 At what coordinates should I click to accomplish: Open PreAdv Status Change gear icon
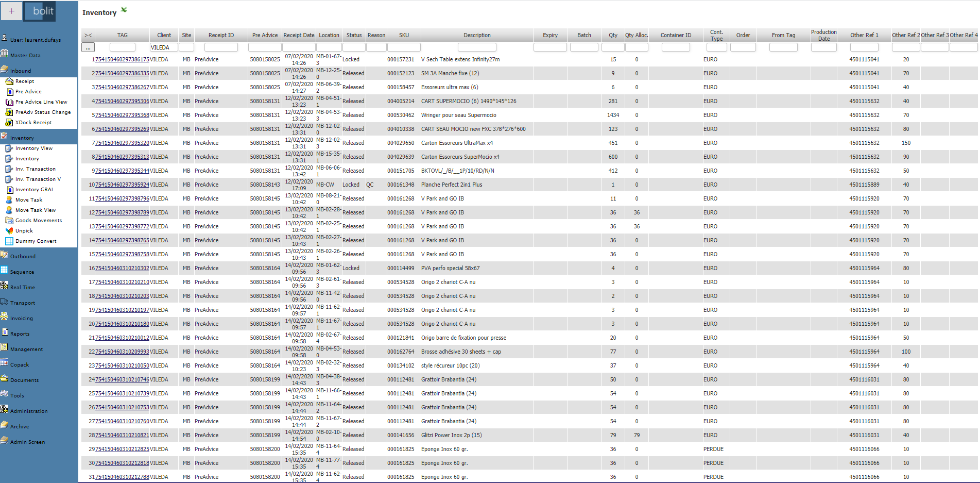pyautogui.click(x=9, y=112)
